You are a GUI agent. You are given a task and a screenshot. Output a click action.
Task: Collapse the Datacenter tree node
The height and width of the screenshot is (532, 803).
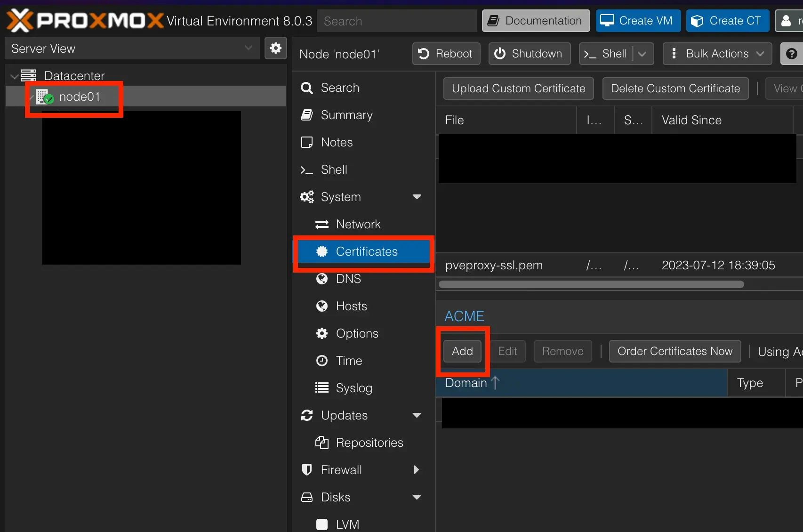click(x=14, y=76)
